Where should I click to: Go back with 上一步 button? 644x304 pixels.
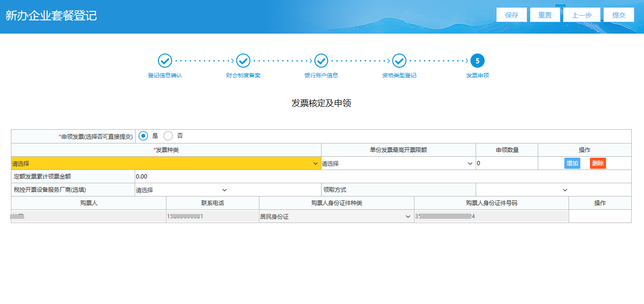tap(581, 15)
